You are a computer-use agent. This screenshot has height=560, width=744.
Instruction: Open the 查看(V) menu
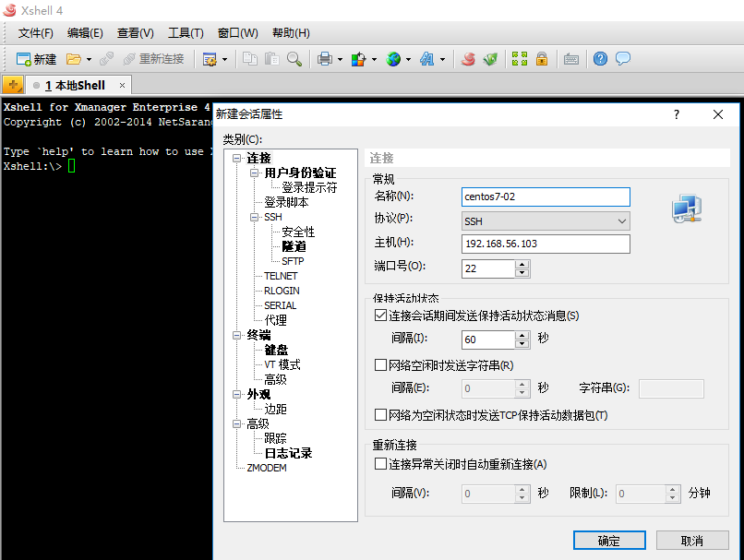pos(135,33)
